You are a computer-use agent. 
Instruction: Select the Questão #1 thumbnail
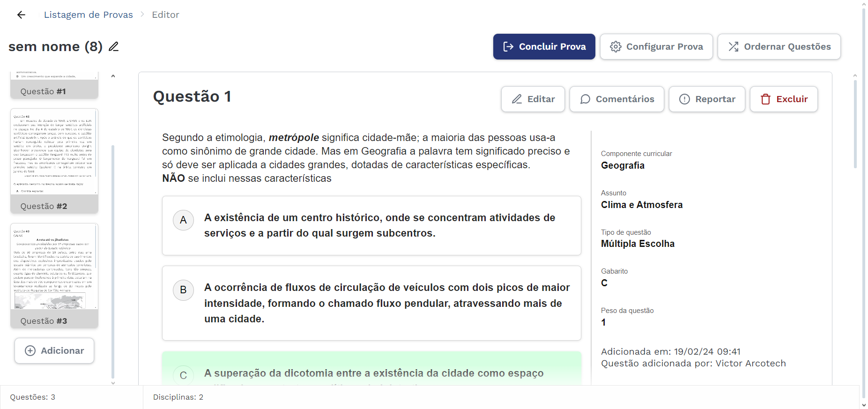pyautogui.click(x=54, y=85)
